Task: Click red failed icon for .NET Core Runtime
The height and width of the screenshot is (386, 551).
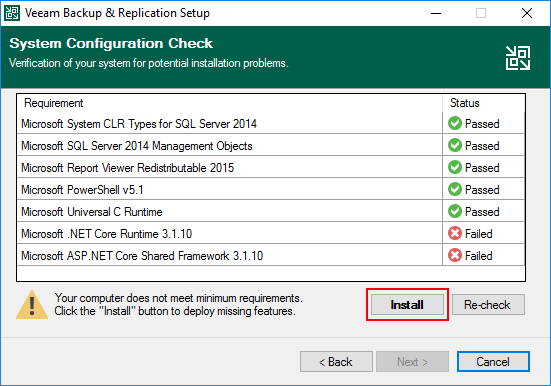Action: point(455,233)
